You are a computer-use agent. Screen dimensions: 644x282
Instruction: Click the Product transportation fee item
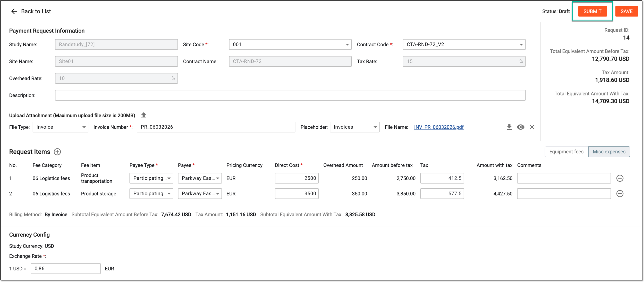tap(97, 178)
